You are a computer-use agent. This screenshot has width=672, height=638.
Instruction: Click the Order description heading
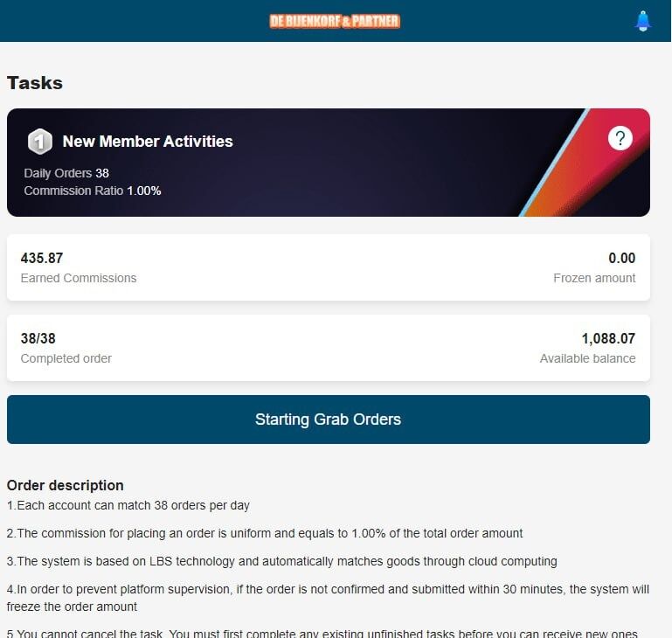click(x=66, y=485)
